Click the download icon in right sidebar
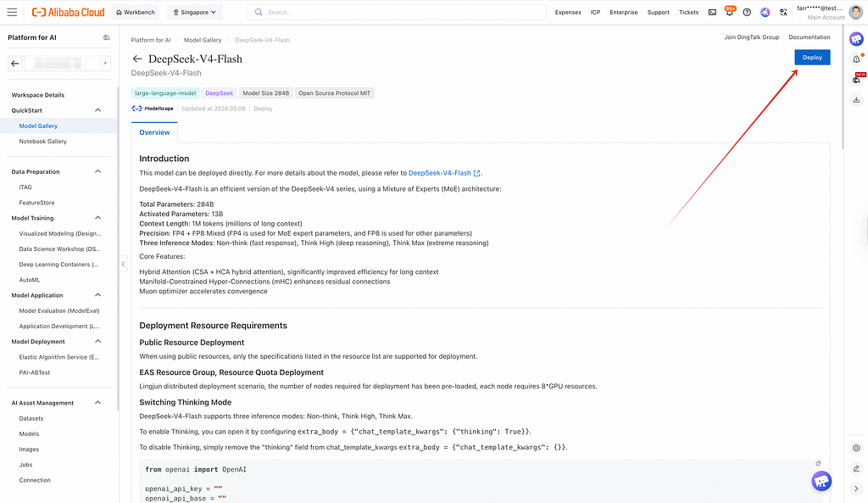868x503 pixels. pos(856,100)
